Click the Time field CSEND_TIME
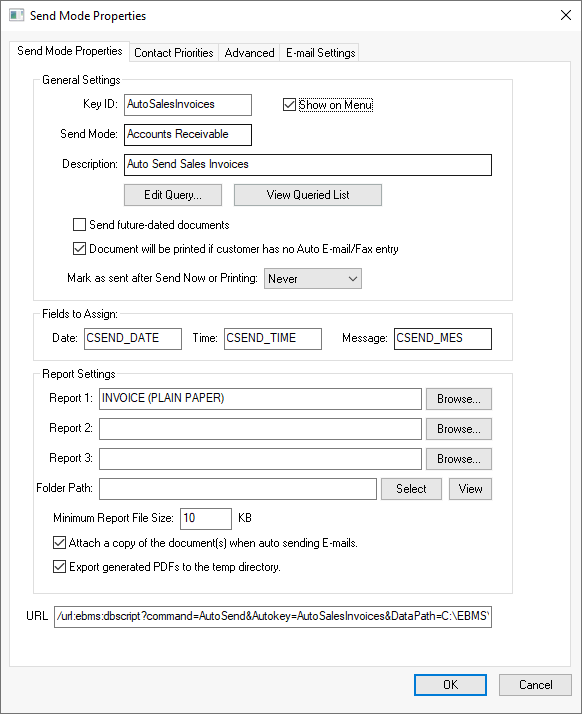 tap(273, 339)
